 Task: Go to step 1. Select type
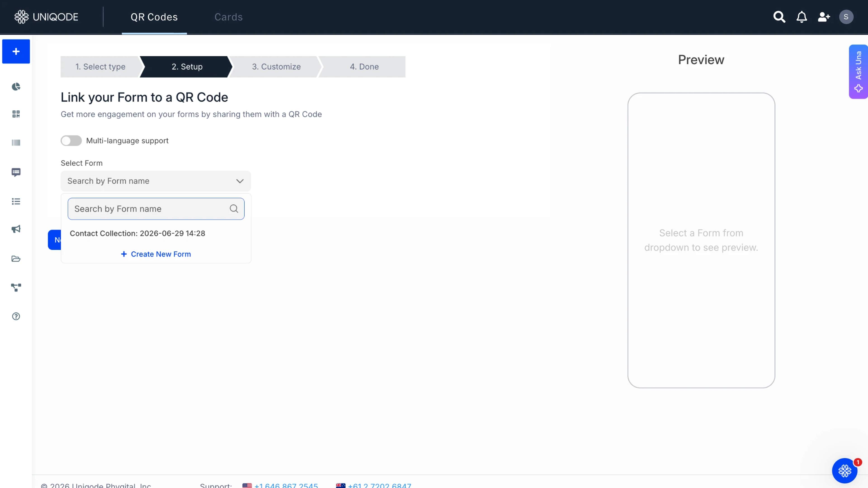point(100,67)
